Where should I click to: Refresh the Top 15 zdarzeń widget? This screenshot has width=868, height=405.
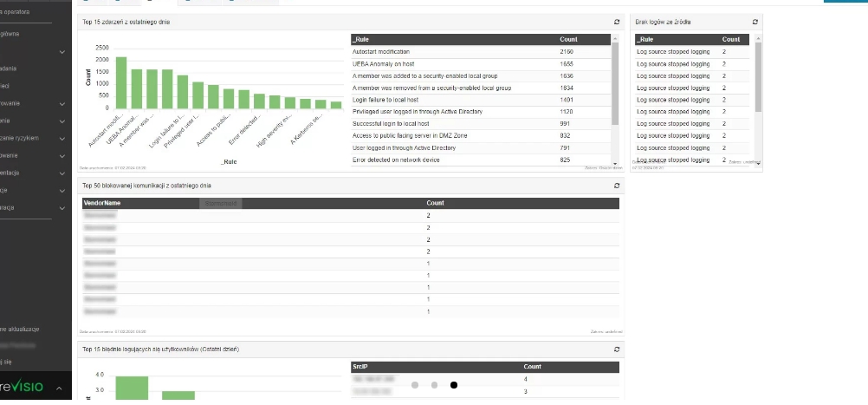click(616, 22)
